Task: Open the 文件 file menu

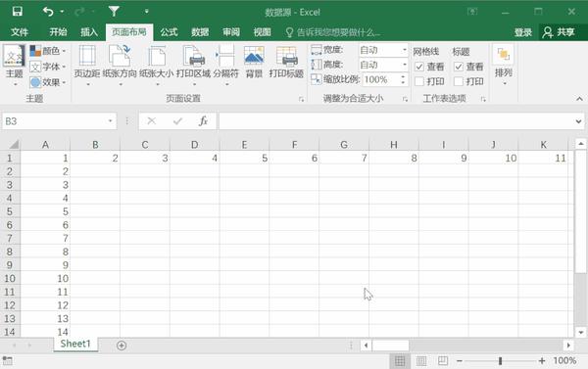Action: point(20,32)
